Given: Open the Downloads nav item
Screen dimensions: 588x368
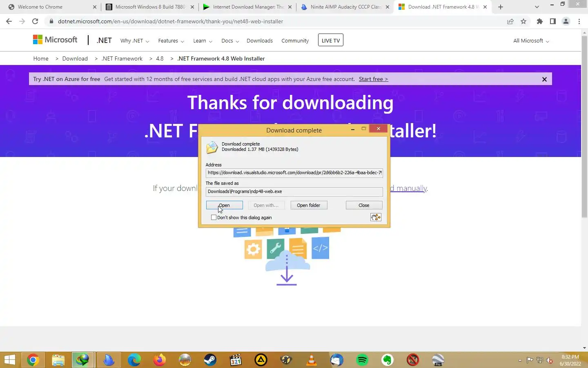Looking at the screenshot, I should coord(260,41).
